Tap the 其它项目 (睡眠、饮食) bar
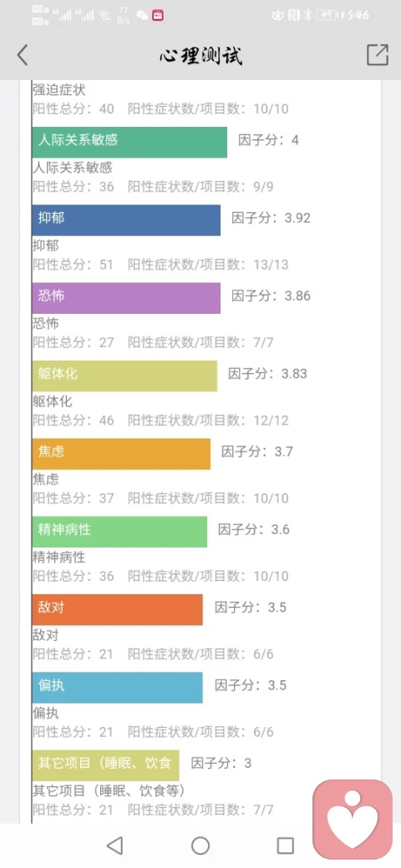 click(x=106, y=765)
